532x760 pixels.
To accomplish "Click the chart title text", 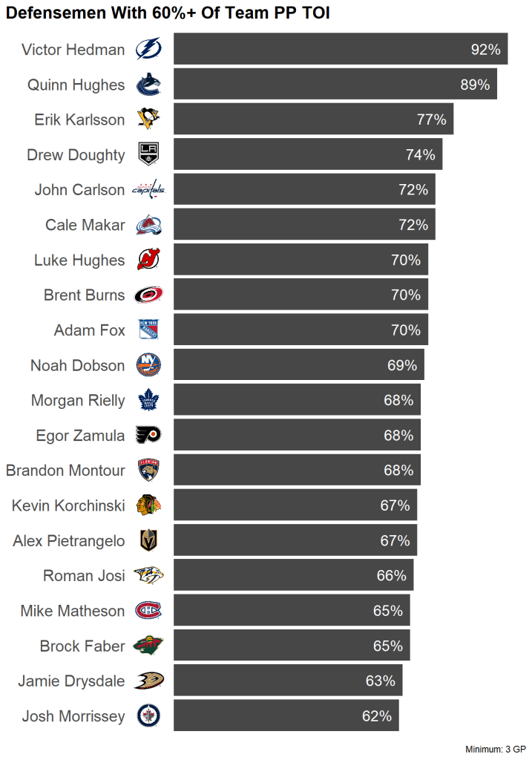I will 168,13.
